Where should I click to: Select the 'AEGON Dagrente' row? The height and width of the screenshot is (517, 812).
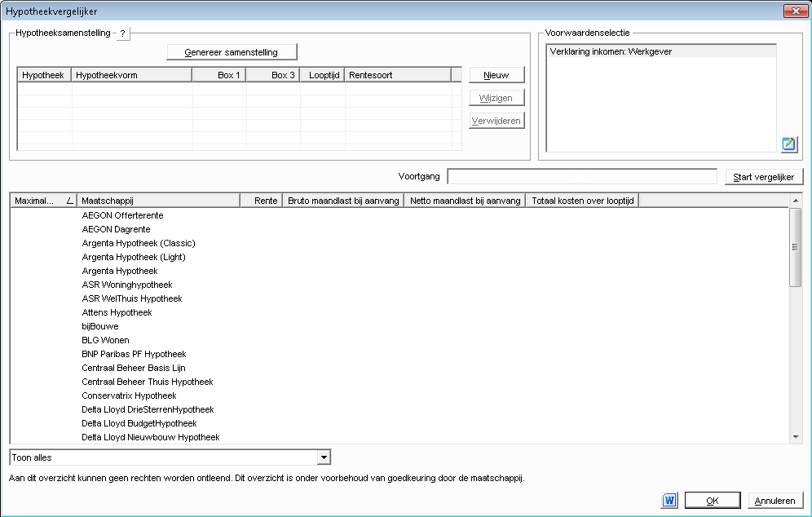click(399, 229)
